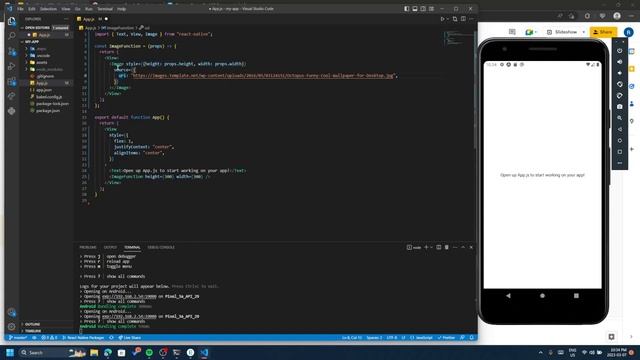Open the terminal launch profile dropdown

click(431, 247)
